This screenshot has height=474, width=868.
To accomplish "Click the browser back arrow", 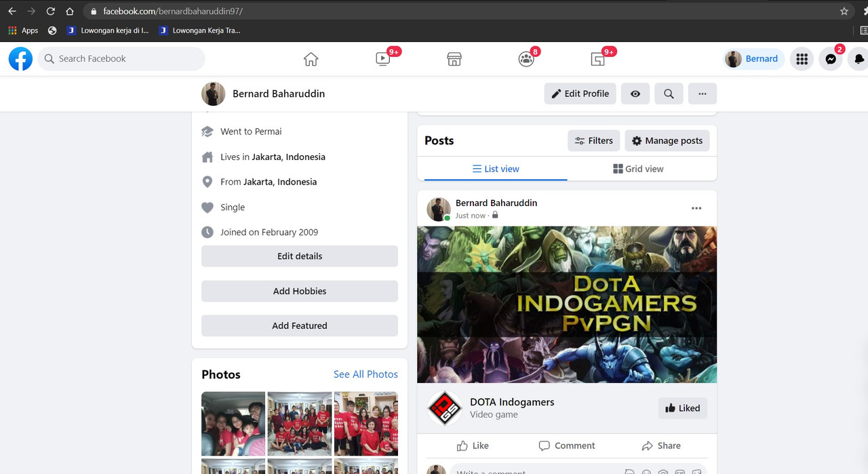I will point(12,11).
